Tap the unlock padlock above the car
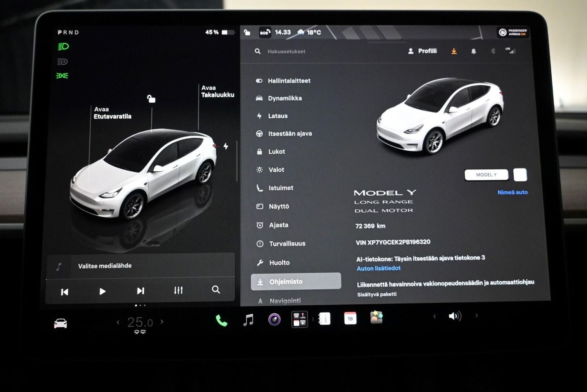Image resolution: width=587 pixels, height=392 pixels. 151,99
